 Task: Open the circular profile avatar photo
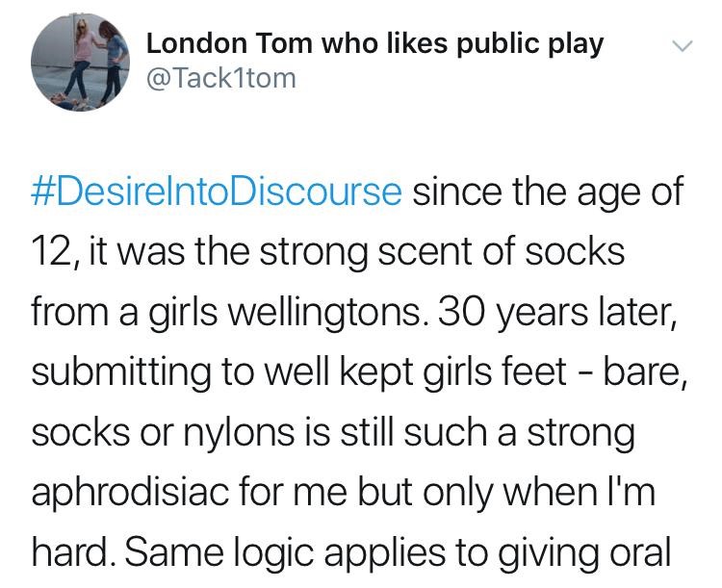pyautogui.click(x=81, y=63)
